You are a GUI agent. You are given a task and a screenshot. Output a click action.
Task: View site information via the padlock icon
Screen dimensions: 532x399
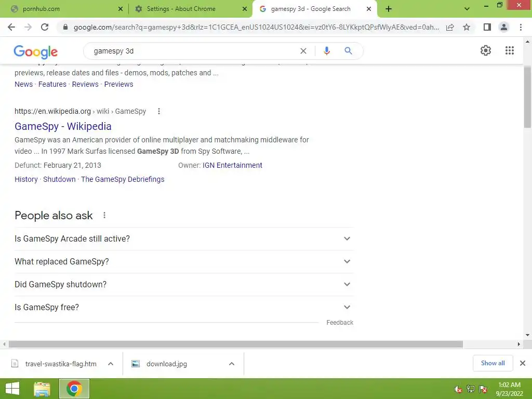point(65,27)
